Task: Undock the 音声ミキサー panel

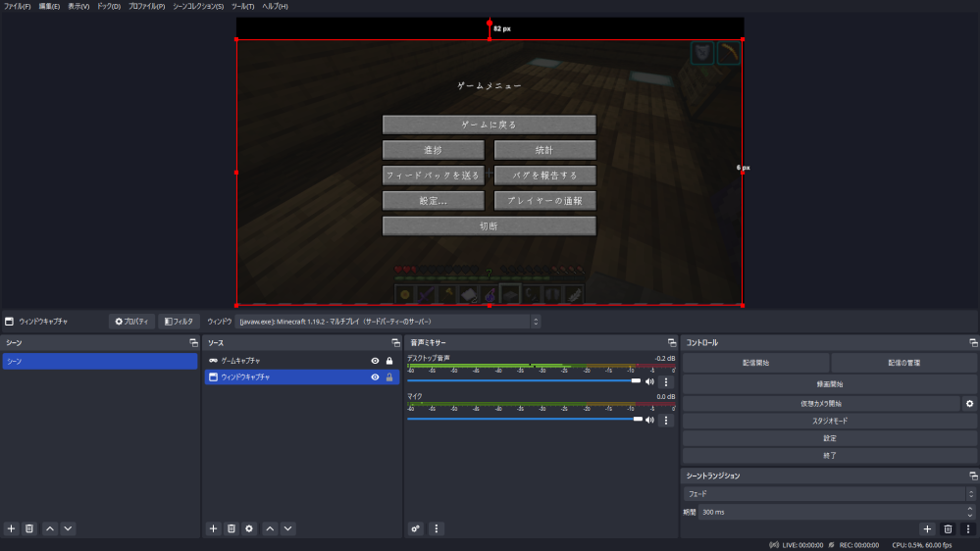Action: coord(672,343)
